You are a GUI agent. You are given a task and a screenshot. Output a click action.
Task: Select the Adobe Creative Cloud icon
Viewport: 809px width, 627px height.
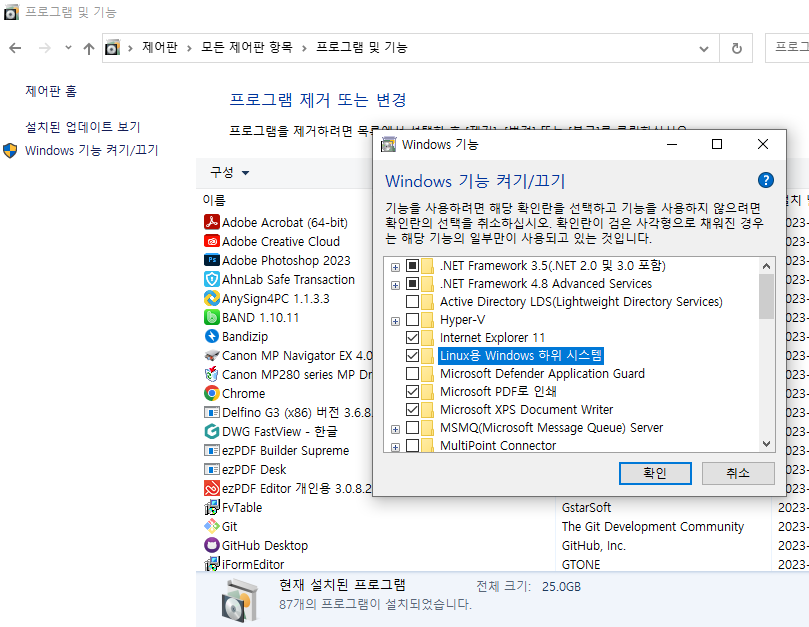[x=212, y=242]
